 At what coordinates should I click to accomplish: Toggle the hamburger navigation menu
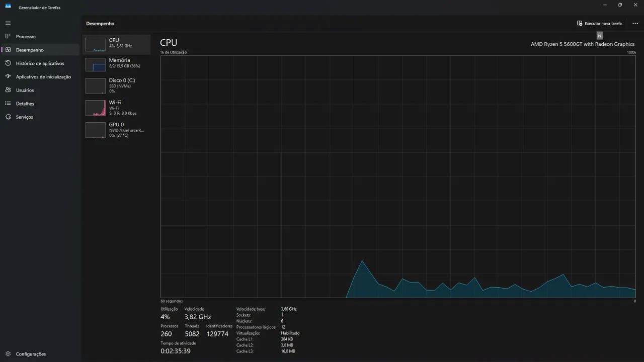(x=8, y=23)
